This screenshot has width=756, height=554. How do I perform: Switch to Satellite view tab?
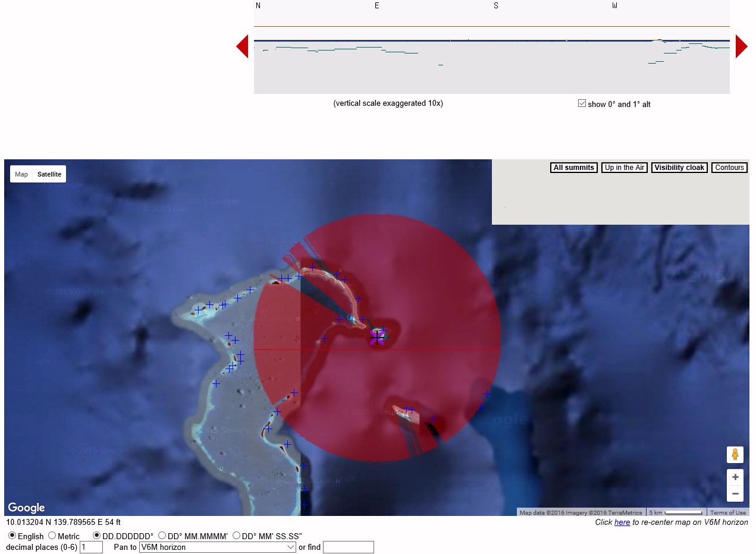(x=49, y=174)
